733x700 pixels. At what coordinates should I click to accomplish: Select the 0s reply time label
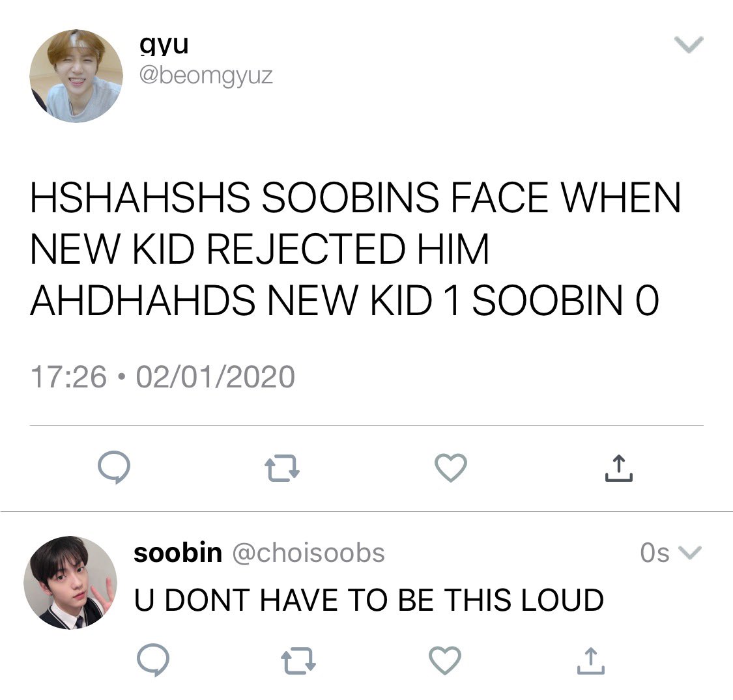click(654, 553)
